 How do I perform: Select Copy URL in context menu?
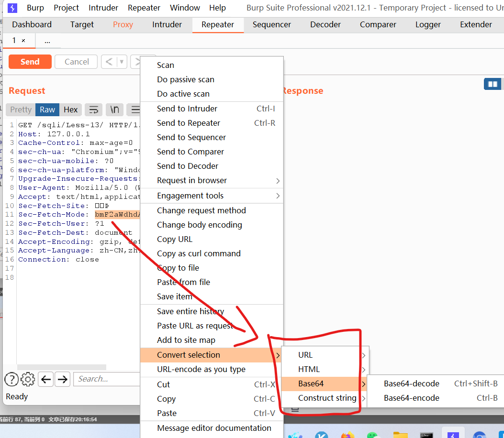[212, 240]
